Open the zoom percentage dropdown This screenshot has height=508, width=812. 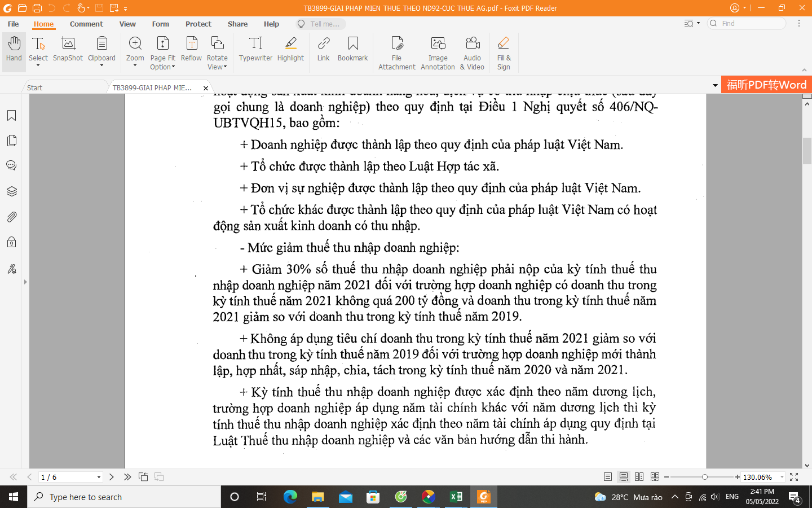[x=782, y=477]
